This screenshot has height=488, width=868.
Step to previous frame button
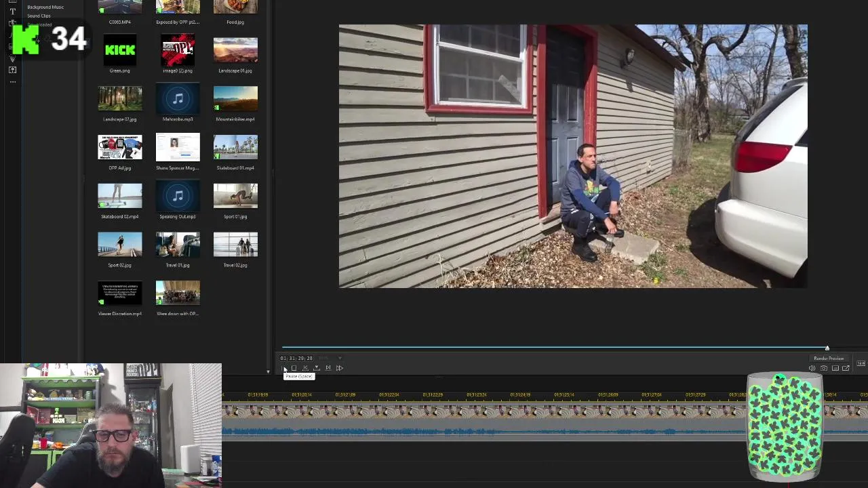pos(305,368)
